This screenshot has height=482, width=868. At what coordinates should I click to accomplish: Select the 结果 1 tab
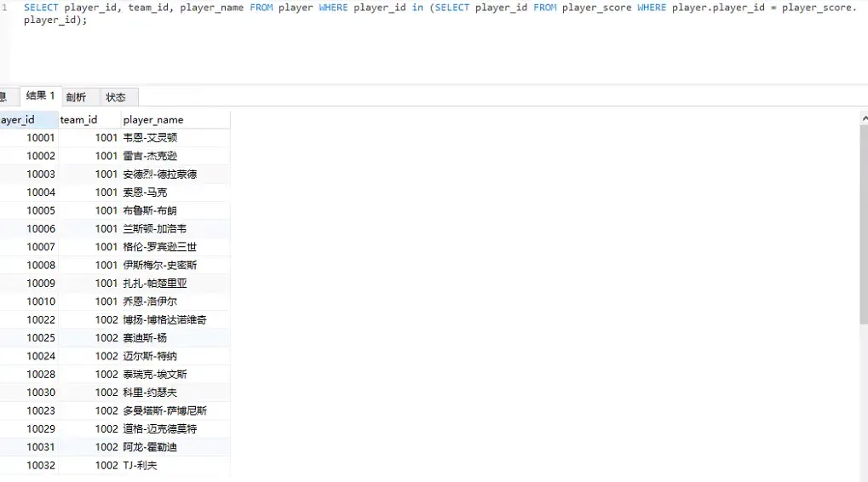pos(40,96)
